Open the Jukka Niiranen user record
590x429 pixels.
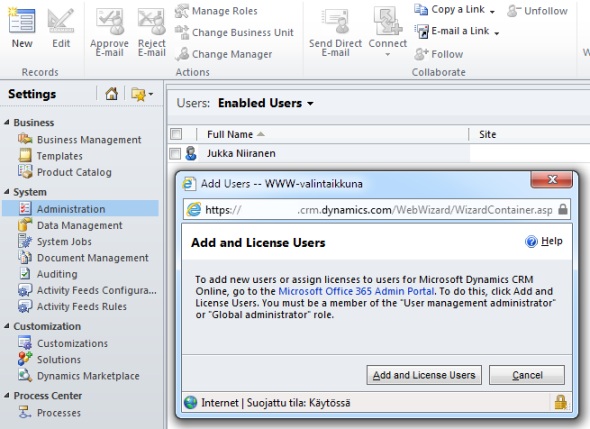[x=241, y=153]
